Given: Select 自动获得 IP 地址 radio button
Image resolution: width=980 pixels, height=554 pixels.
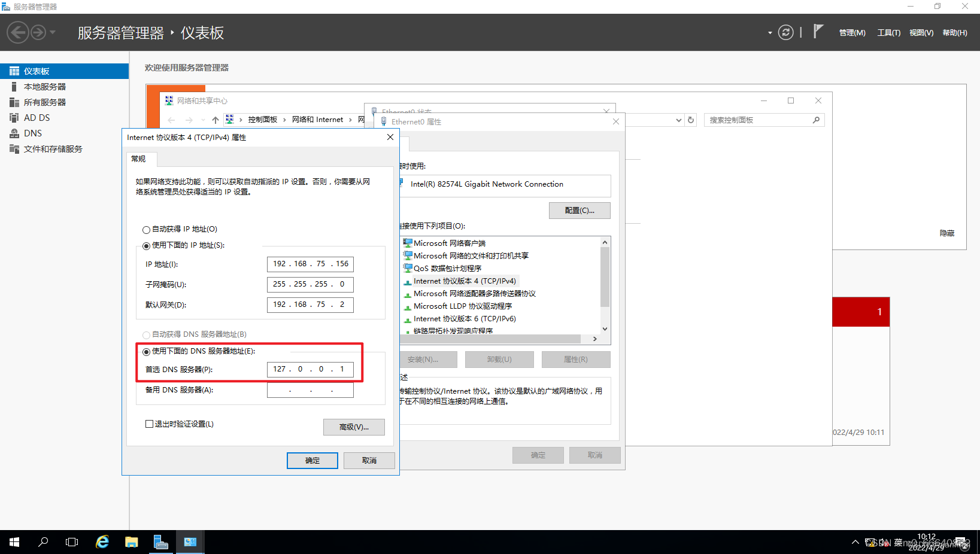Looking at the screenshot, I should coord(146,230).
